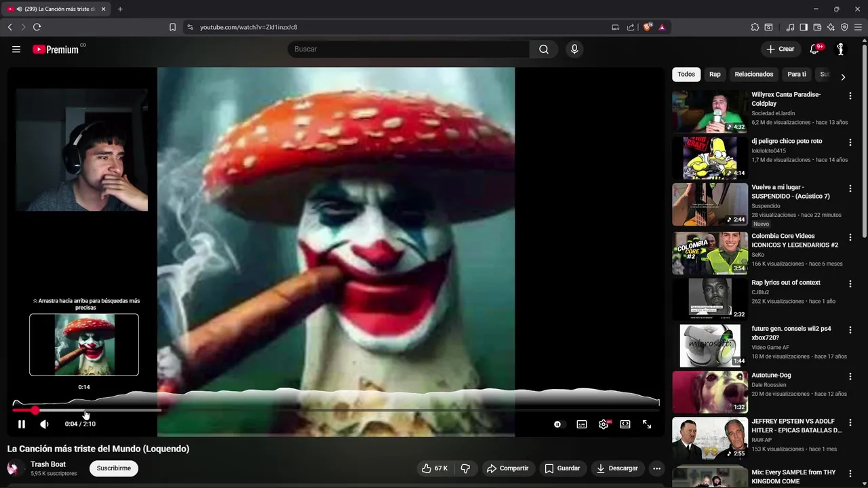Open Brave Shields lion icon
Screen dimensions: 868x488
(x=648, y=27)
